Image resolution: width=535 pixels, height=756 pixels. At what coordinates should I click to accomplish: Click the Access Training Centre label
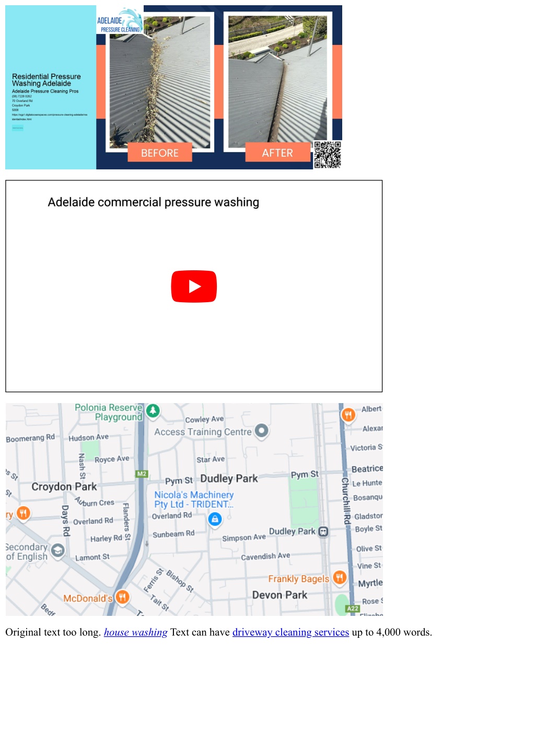(203, 432)
